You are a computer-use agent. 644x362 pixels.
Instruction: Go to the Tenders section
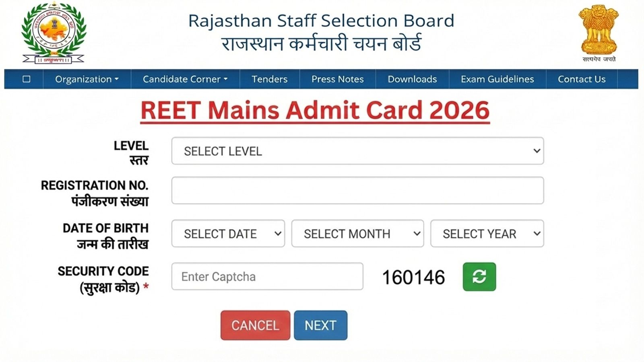(269, 79)
